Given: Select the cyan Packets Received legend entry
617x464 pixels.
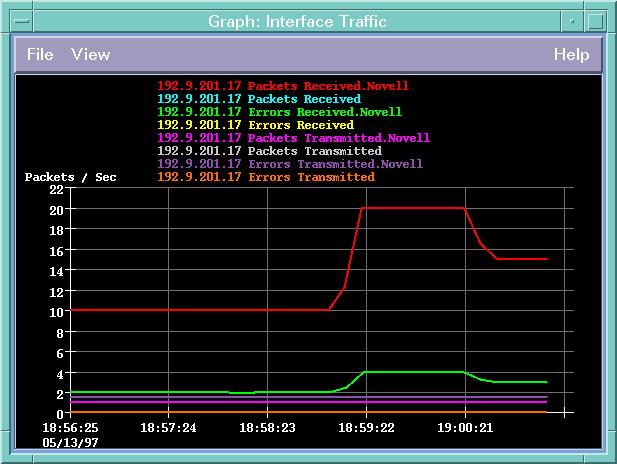Looking at the screenshot, I should 259,99.
